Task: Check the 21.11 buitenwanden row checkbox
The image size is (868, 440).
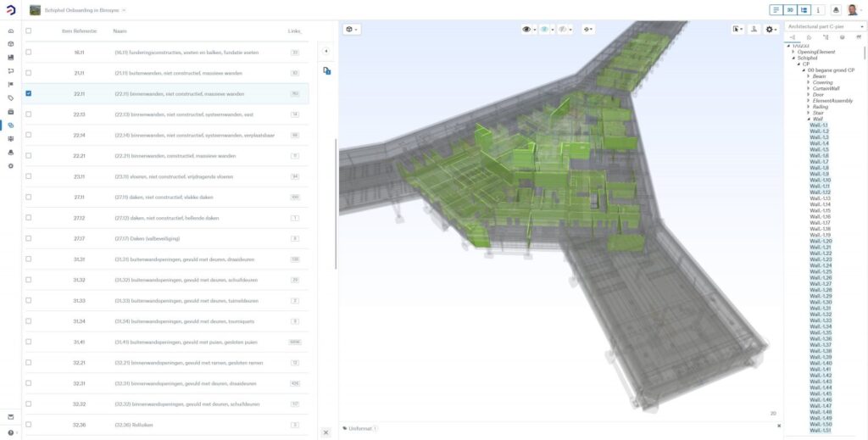Action: click(x=29, y=73)
